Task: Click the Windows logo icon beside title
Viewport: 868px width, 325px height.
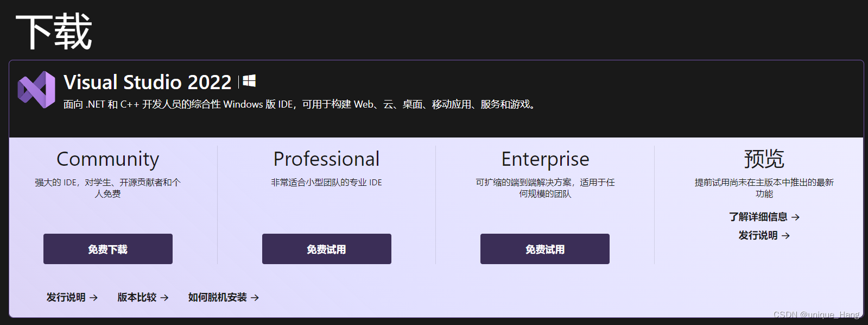Action: click(249, 81)
